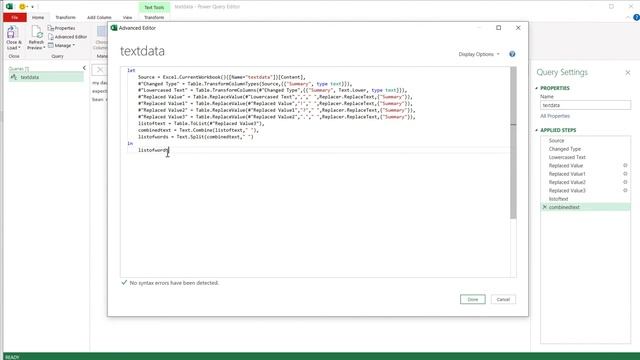Click the Close & Load icon
This screenshot has height=360, width=640.
(12, 32)
